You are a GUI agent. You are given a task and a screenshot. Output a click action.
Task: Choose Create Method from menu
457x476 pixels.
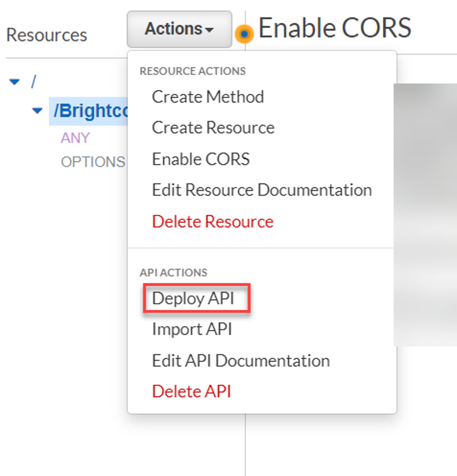click(208, 97)
